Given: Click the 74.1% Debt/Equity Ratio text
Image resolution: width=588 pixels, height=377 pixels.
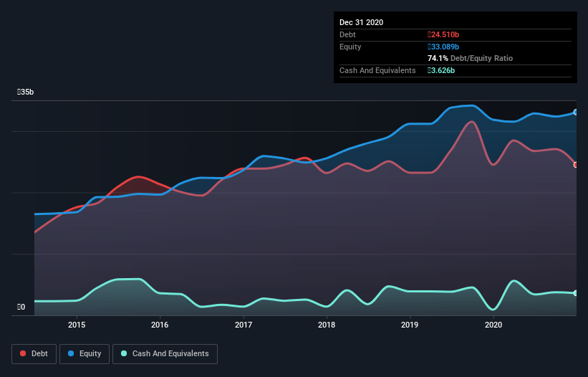Looking at the screenshot, I should point(470,58).
